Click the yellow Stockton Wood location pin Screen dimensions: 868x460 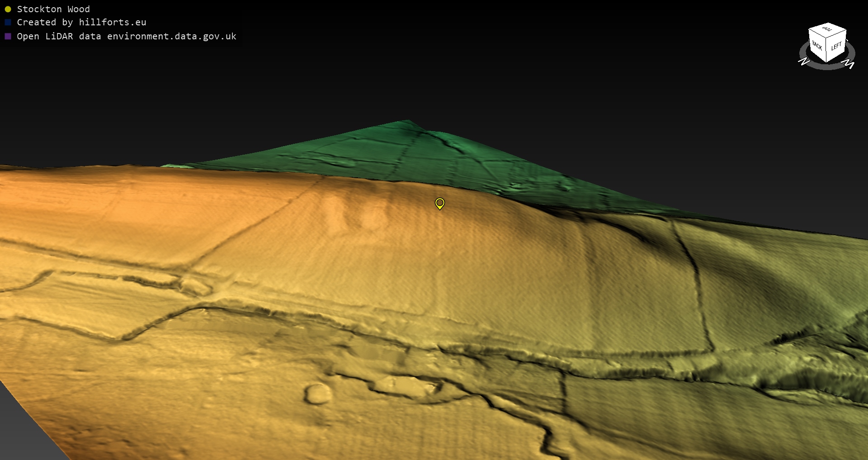(439, 204)
